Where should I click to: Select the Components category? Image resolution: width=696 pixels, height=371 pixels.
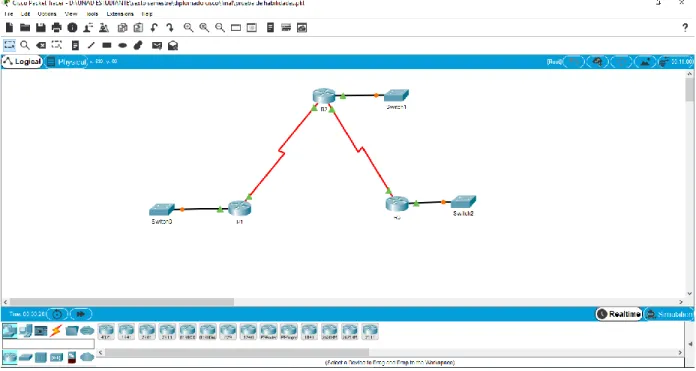(41, 331)
